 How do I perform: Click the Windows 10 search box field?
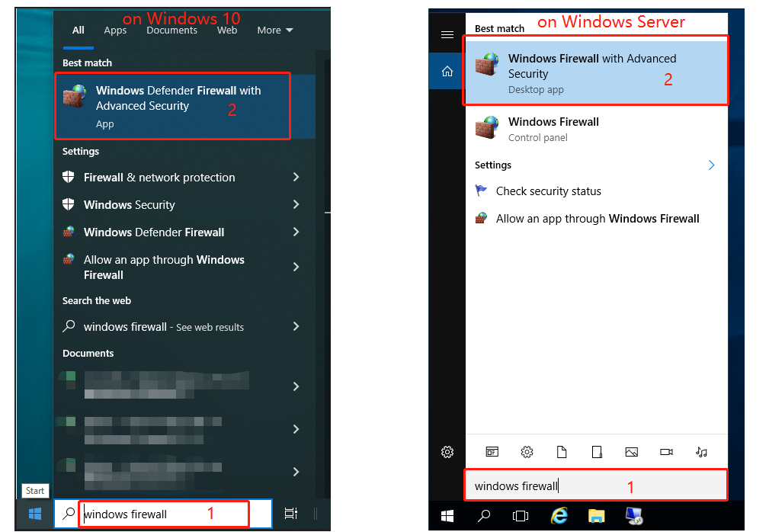[x=163, y=514]
